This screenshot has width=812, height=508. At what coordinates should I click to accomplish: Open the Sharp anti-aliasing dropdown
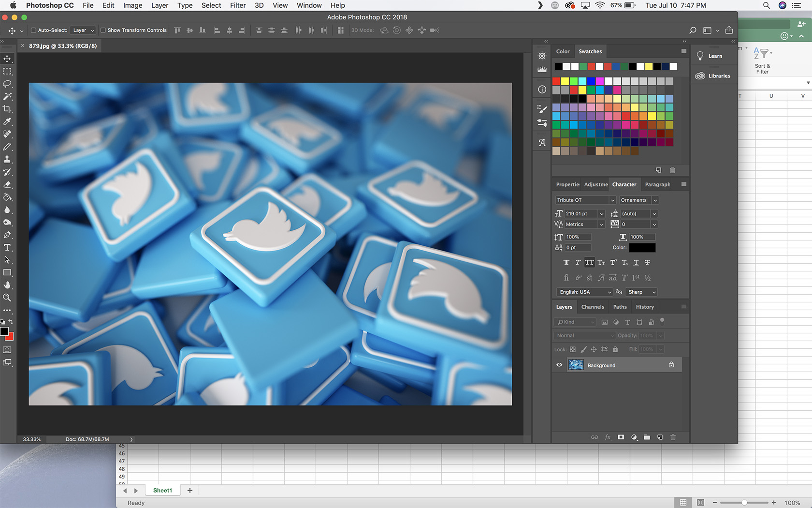641,292
